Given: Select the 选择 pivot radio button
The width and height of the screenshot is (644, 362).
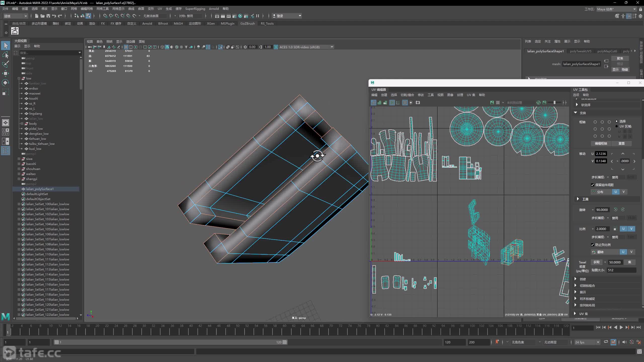Looking at the screenshot, I should [617, 121].
